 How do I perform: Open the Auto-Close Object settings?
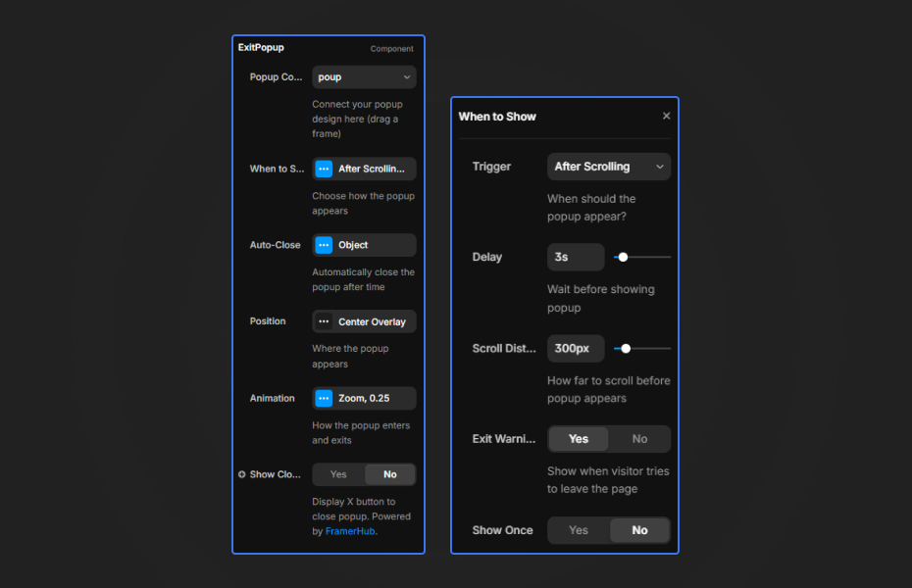(373, 245)
